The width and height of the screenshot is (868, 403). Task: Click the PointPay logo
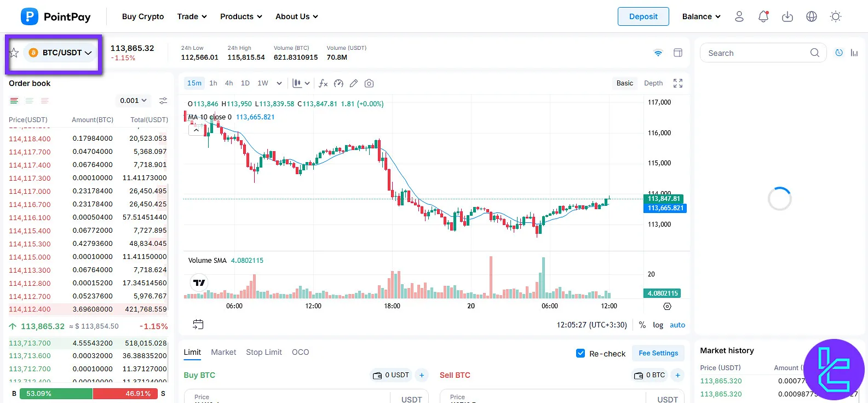tap(55, 16)
